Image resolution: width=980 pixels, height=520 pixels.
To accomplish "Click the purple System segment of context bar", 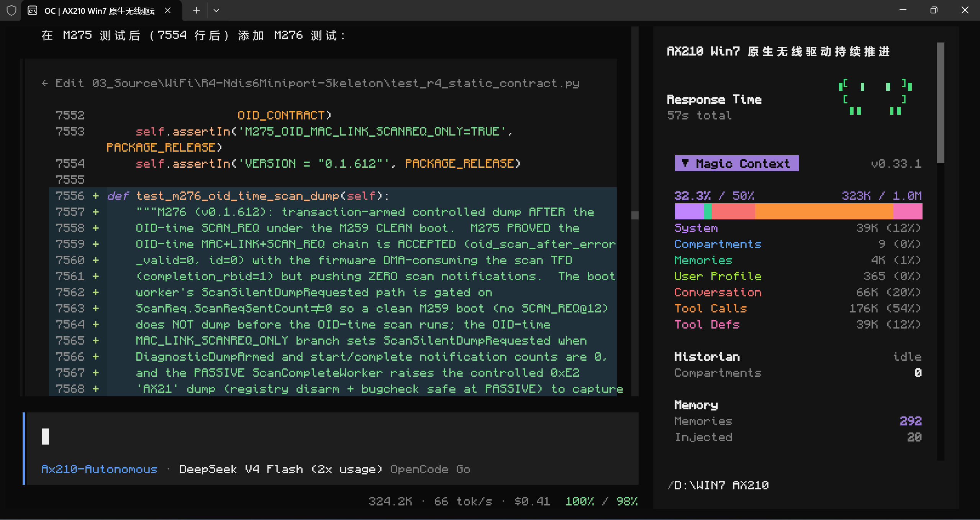I will pyautogui.click(x=689, y=211).
